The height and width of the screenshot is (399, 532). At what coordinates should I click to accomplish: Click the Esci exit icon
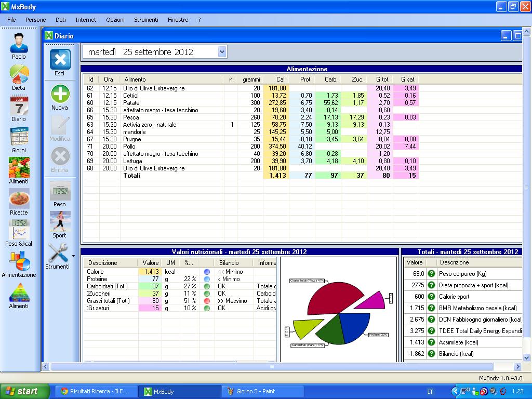(x=60, y=60)
